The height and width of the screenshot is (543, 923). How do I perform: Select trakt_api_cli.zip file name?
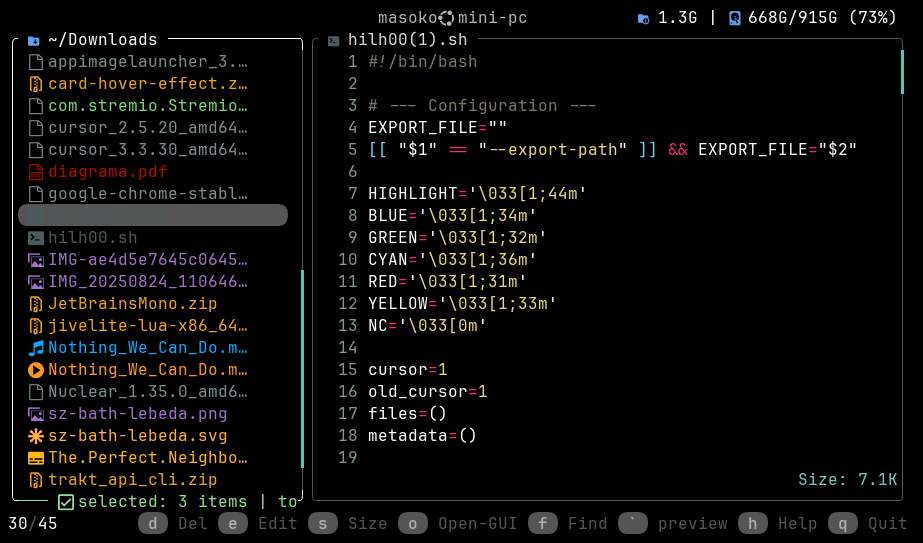[x=132, y=480]
